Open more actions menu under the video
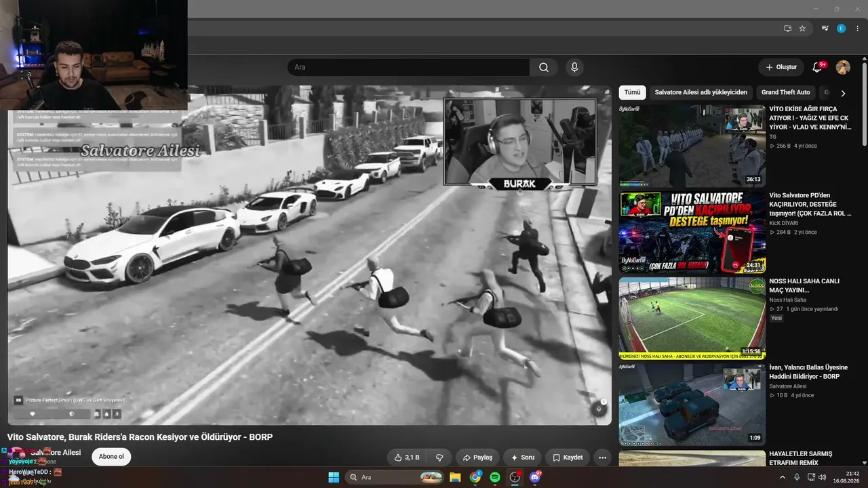The width and height of the screenshot is (868, 488). 602,457
